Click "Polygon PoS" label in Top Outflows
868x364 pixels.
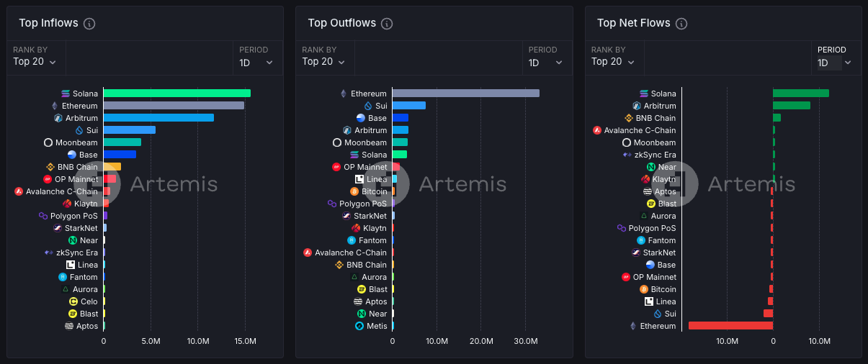[x=364, y=204]
